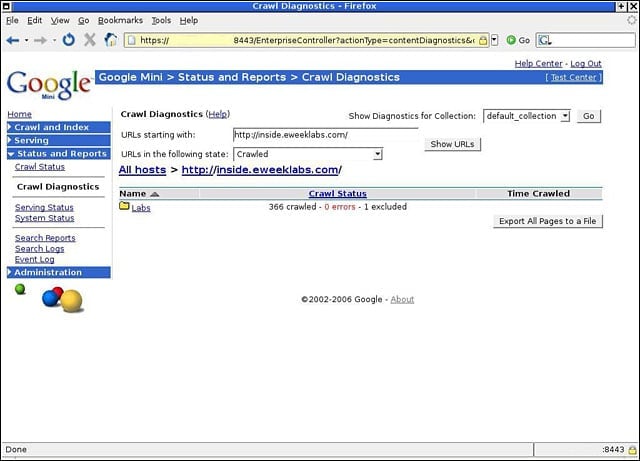Viewport: 640px width, 461px height.
Task: Click the Done status bar text
Action: (x=16, y=450)
